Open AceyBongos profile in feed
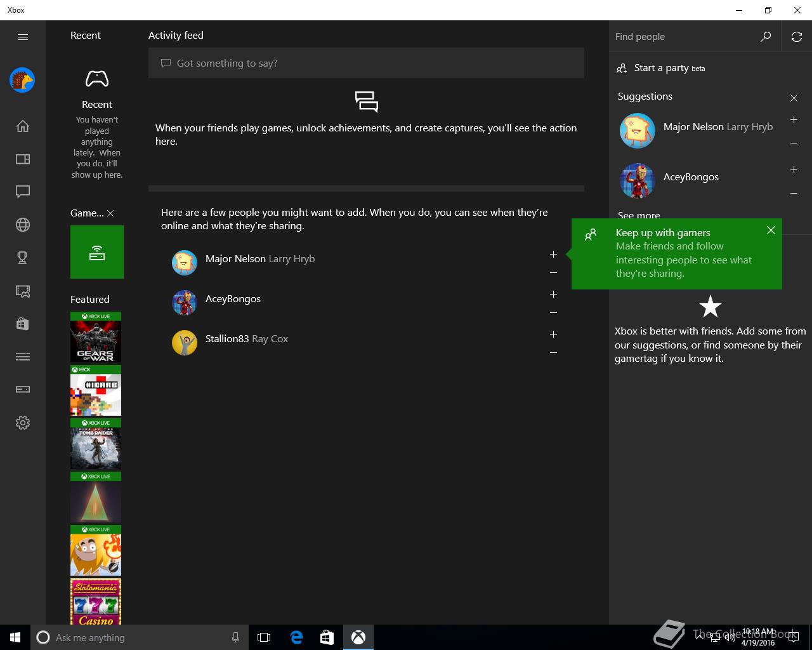The image size is (812, 650). 216,303
